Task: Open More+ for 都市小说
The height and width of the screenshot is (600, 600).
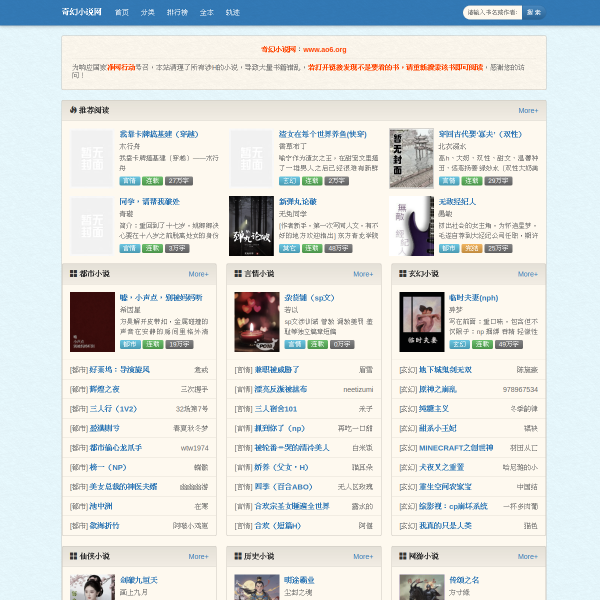Action: (x=198, y=274)
